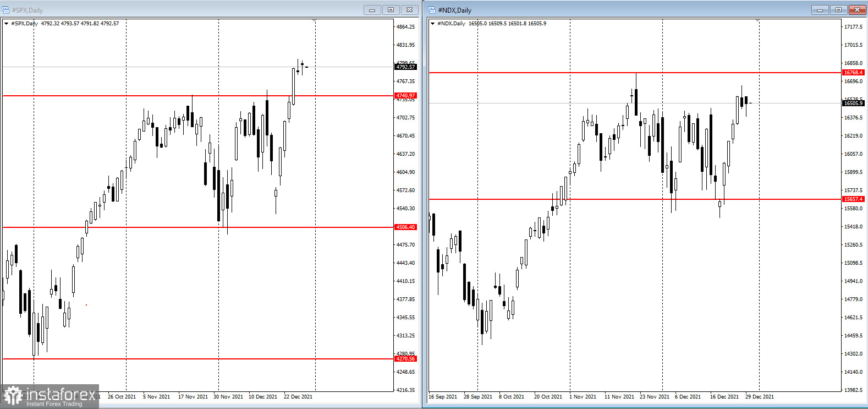
Task: Minimize the #NDX,Daily chart window
Action: (820, 10)
